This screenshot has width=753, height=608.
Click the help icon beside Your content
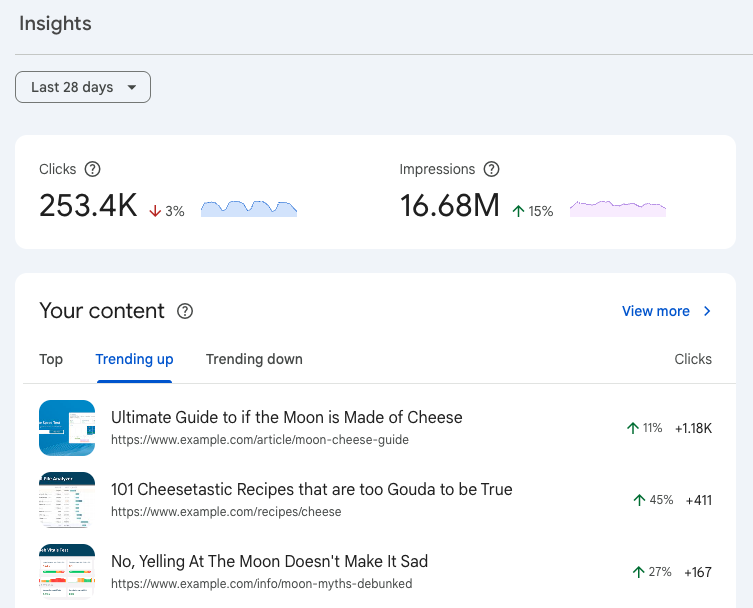185,311
